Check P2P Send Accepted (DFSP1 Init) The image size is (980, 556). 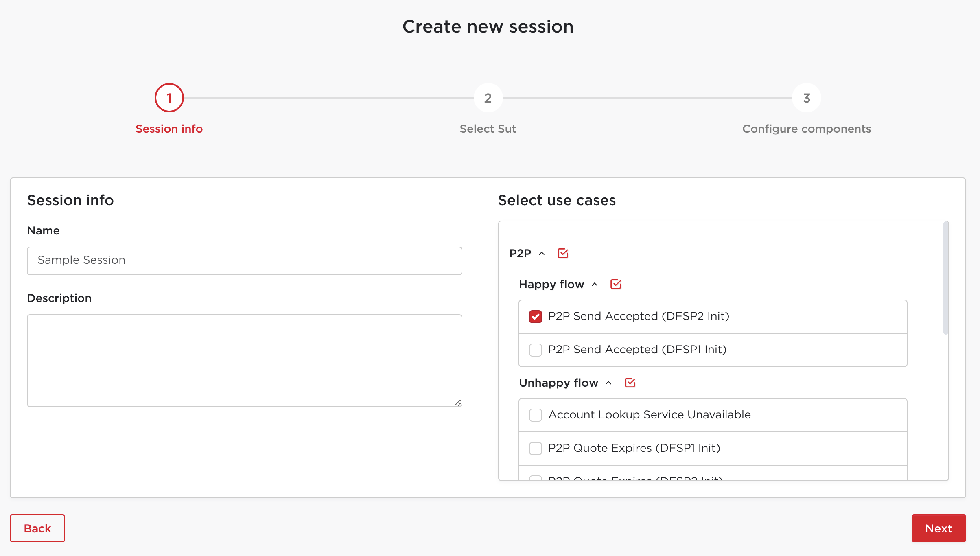tap(536, 350)
